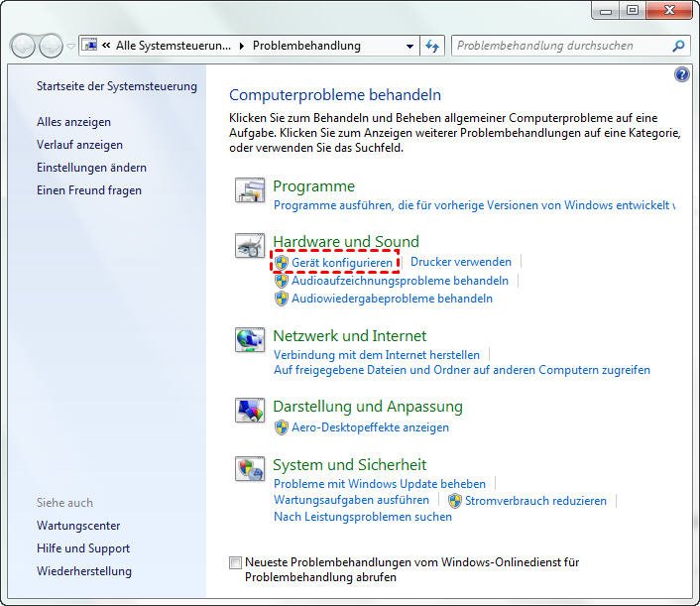Click the forward navigation arrow button
The width and height of the screenshot is (700, 606).
tap(51, 46)
